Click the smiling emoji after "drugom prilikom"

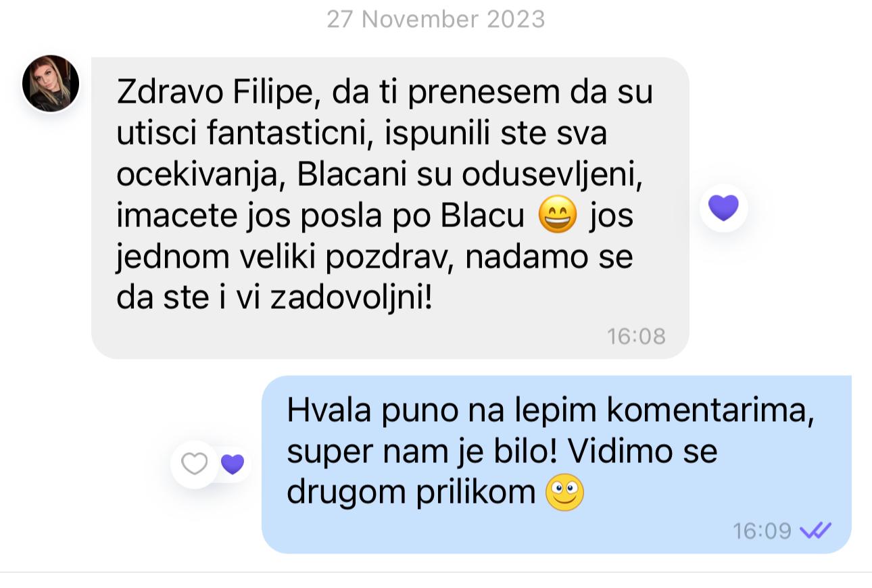(x=564, y=493)
